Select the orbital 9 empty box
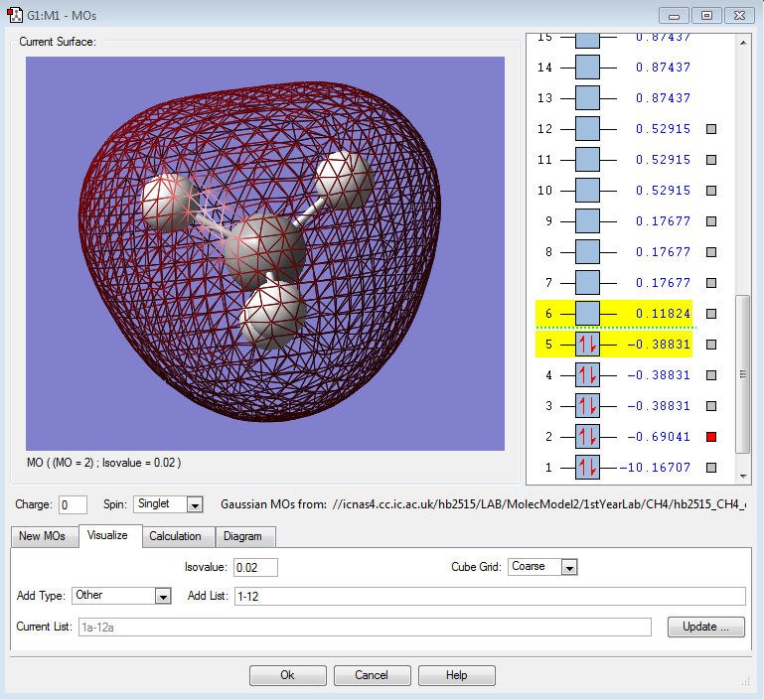The image size is (764, 700). (587, 221)
